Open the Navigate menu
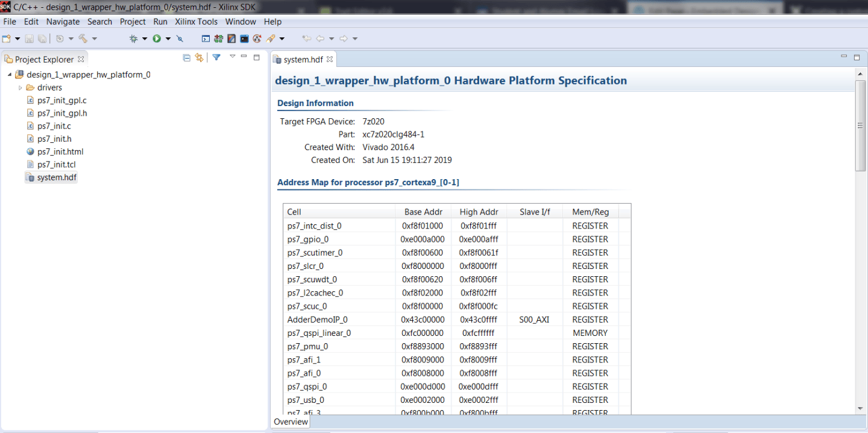This screenshot has height=433, width=868. pyautogui.click(x=63, y=21)
